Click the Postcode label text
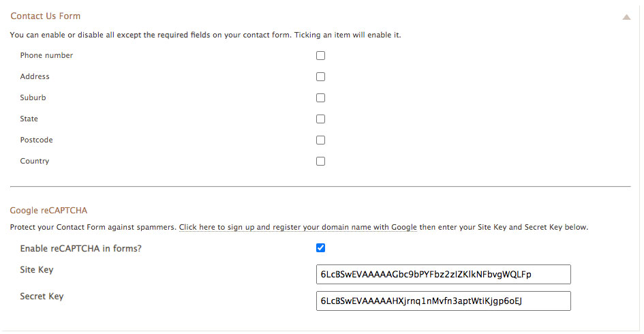 coord(36,140)
